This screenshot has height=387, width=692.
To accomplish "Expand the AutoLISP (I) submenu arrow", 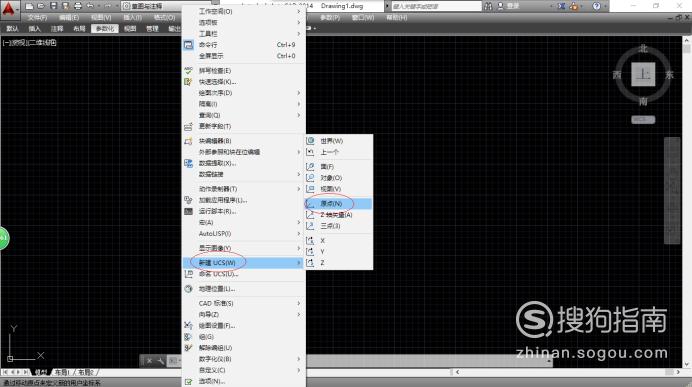I will (x=299, y=233).
